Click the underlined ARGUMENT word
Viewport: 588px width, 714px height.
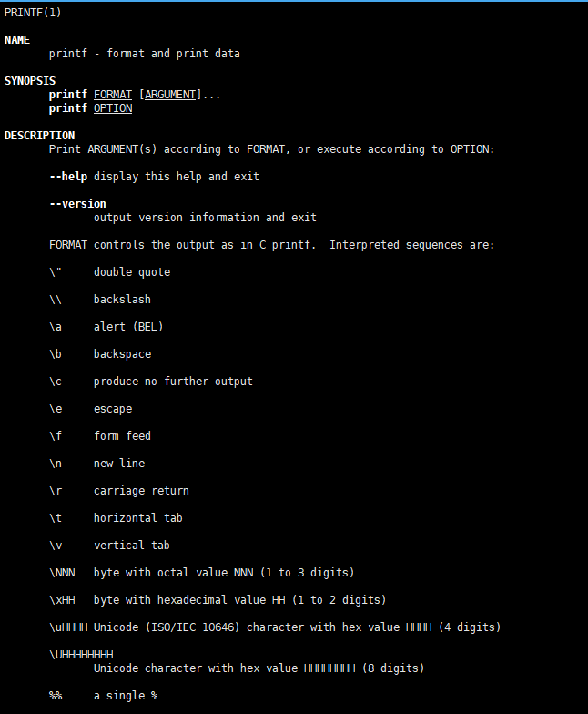pos(167,95)
